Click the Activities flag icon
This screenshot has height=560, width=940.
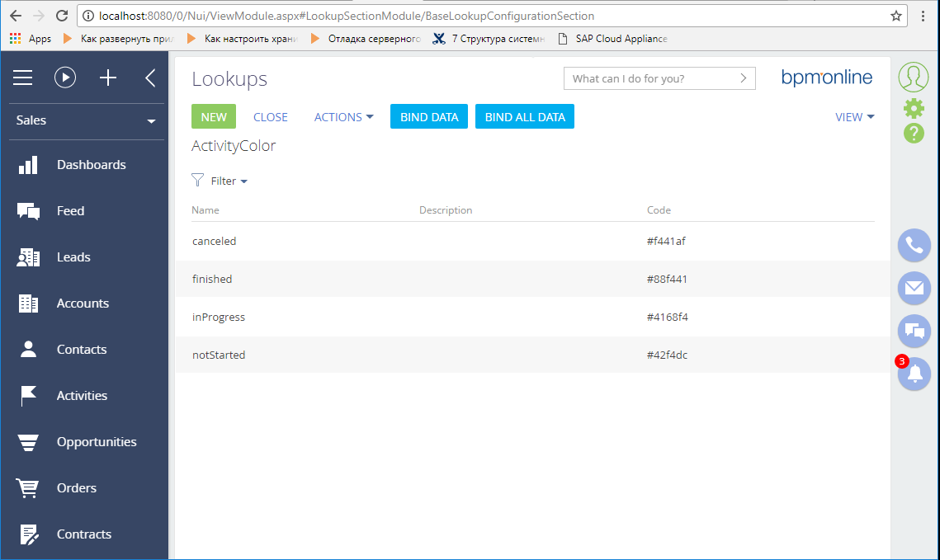point(28,395)
